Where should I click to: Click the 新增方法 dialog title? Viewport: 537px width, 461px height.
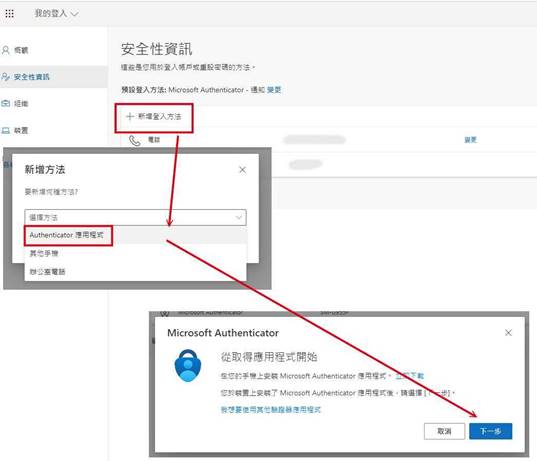coord(45,170)
